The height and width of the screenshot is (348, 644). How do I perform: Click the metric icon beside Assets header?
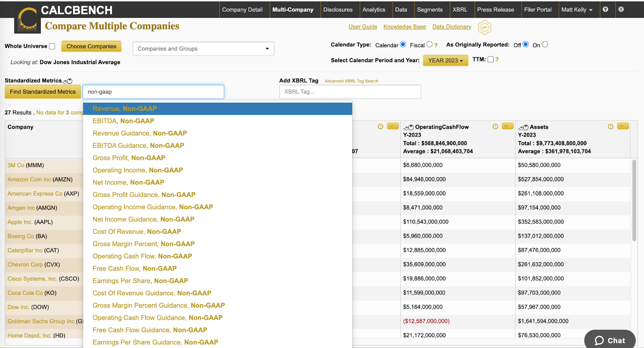[523, 127]
